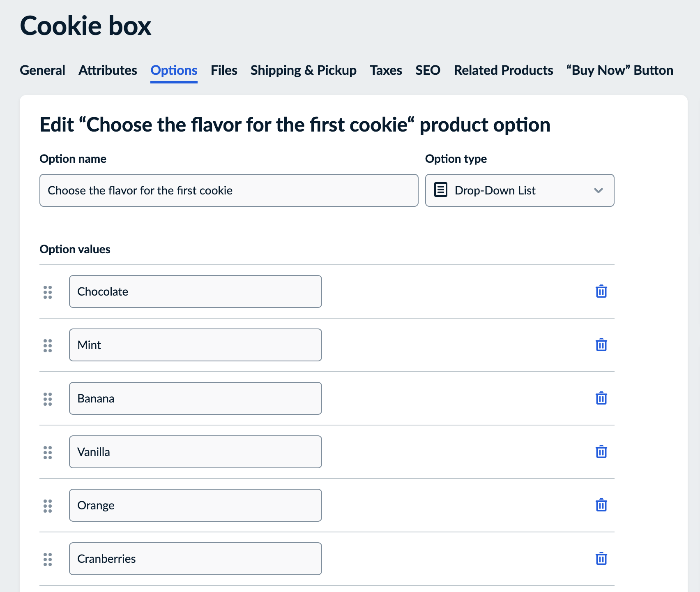Click into the Orange value field
The image size is (700, 592).
pos(196,505)
